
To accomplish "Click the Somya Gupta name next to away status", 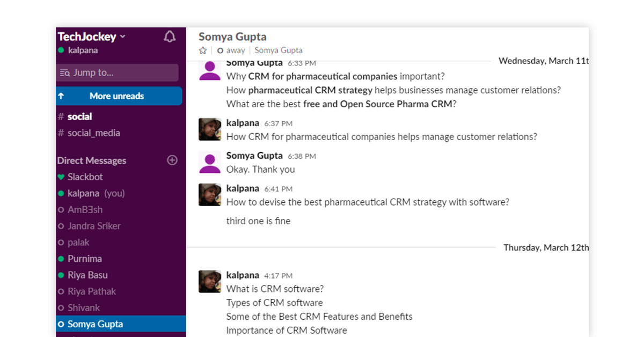I will point(279,50).
